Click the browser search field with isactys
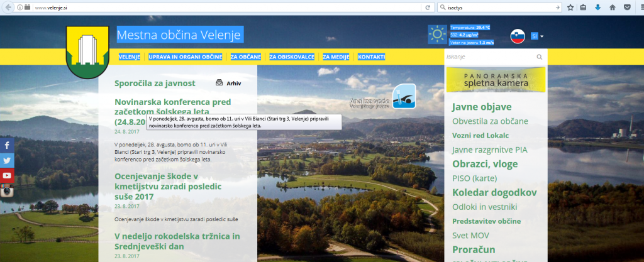 click(500, 8)
